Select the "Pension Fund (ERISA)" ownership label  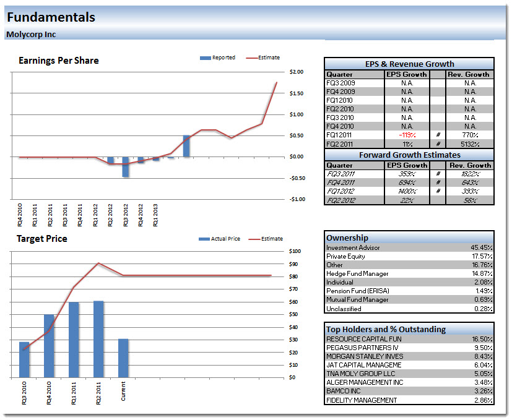(x=358, y=291)
